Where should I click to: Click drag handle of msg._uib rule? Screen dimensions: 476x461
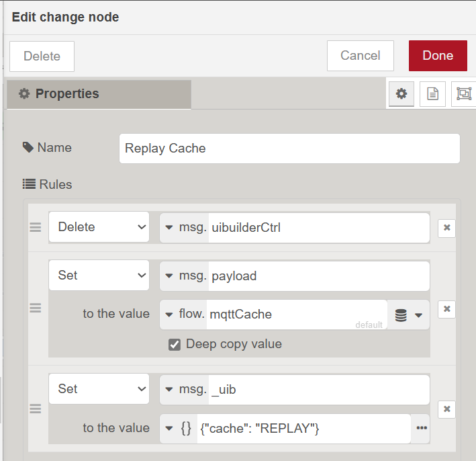(36, 409)
